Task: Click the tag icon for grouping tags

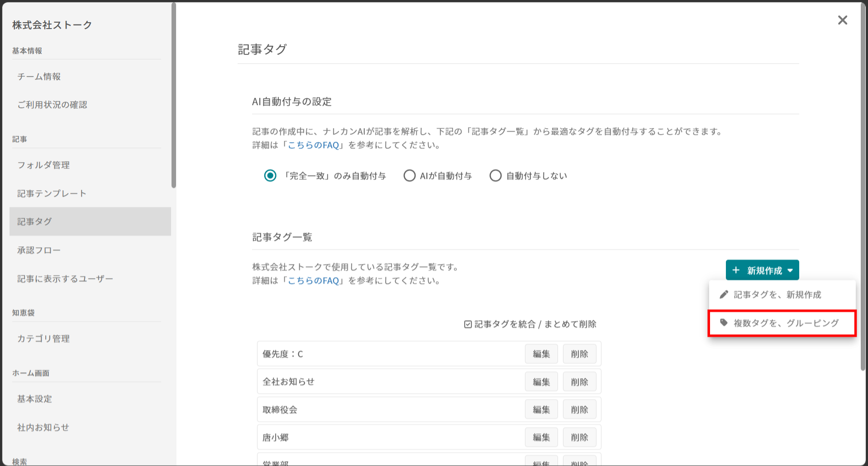Action: [x=724, y=323]
